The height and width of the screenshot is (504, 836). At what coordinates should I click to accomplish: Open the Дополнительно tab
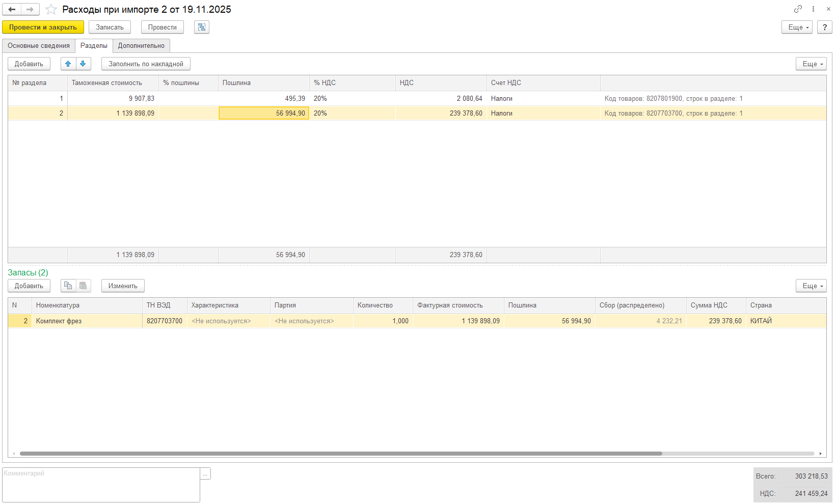click(x=141, y=45)
